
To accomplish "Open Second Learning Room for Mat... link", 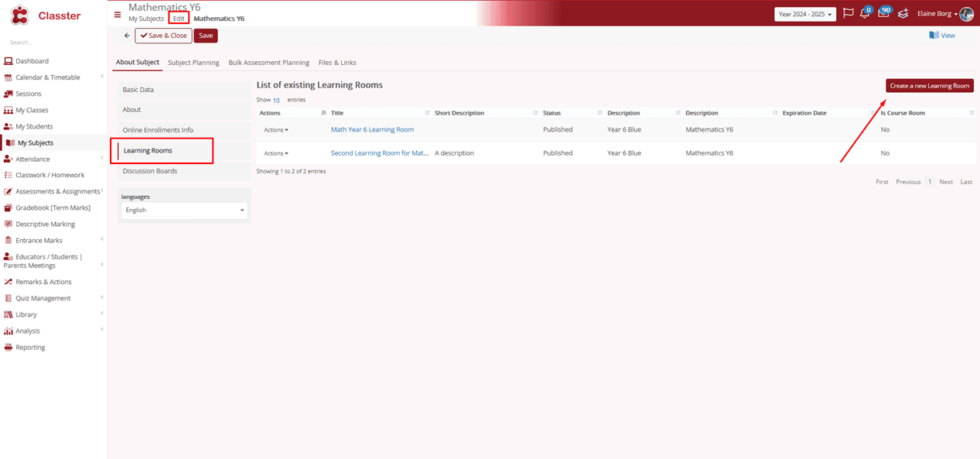I will coord(380,153).
